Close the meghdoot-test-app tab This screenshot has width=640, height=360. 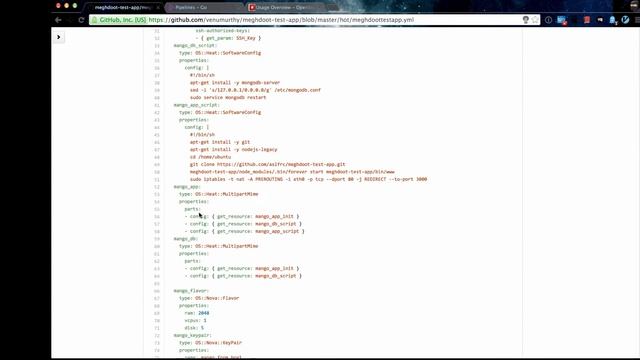pos(158,7)
